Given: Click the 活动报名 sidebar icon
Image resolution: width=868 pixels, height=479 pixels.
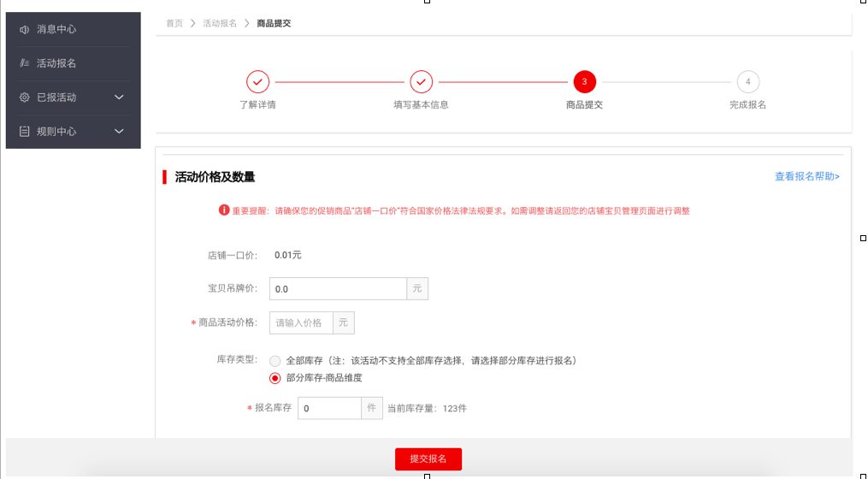Looking at the screenshot, I should (24, 63).
